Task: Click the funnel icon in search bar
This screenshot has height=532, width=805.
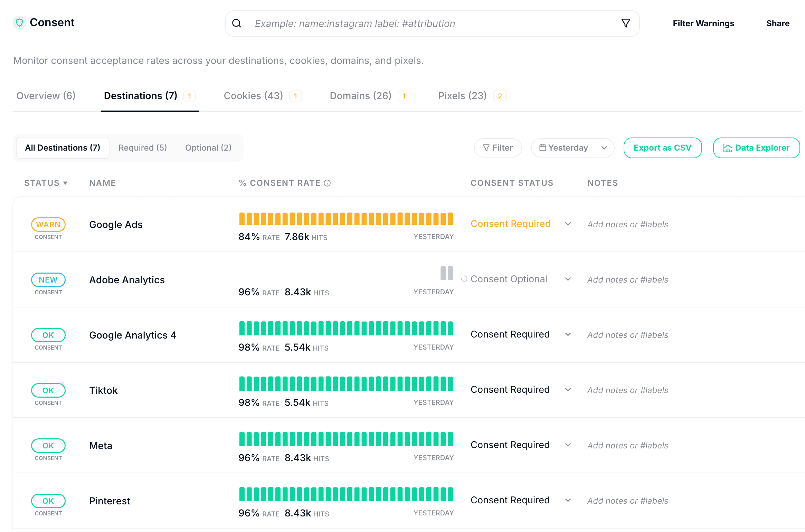Action: point(626,23)
